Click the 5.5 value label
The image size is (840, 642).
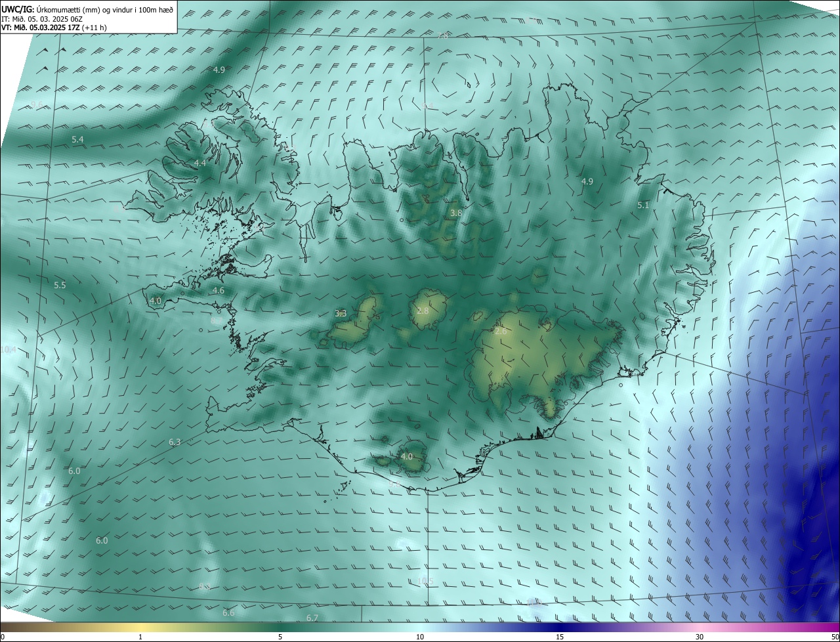60,285
